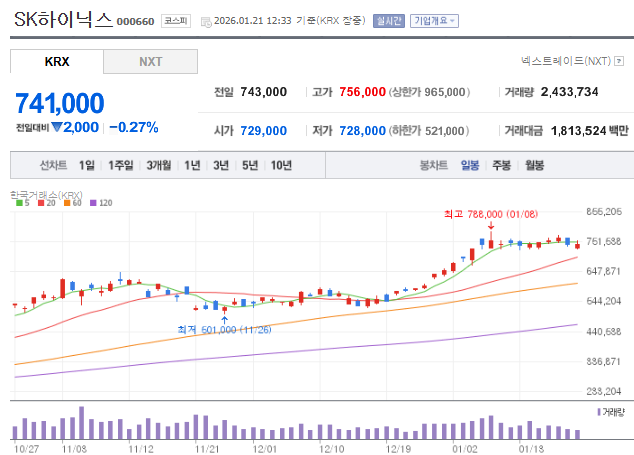Click the 12/01 date axis label
The image size is (634, 455).
click(x=264, y=449)
